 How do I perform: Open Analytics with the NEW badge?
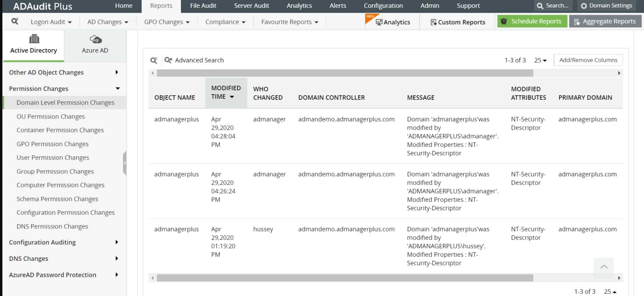pos(392,22)
